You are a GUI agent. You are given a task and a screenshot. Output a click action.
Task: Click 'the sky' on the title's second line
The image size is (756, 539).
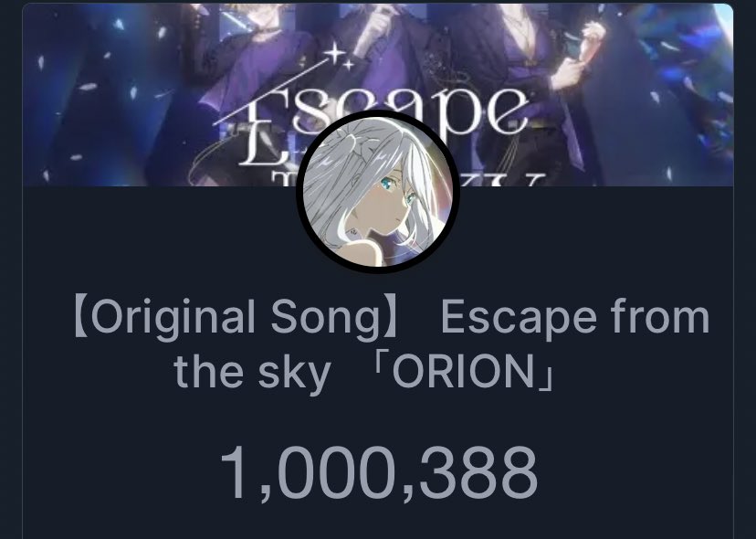(252, 373)
